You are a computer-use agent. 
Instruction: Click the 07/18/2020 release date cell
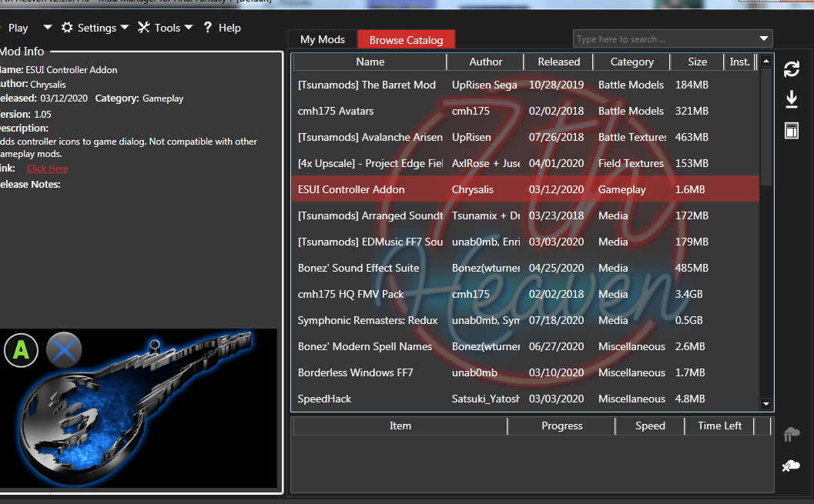pyautogui.click(x=556, y=320)
